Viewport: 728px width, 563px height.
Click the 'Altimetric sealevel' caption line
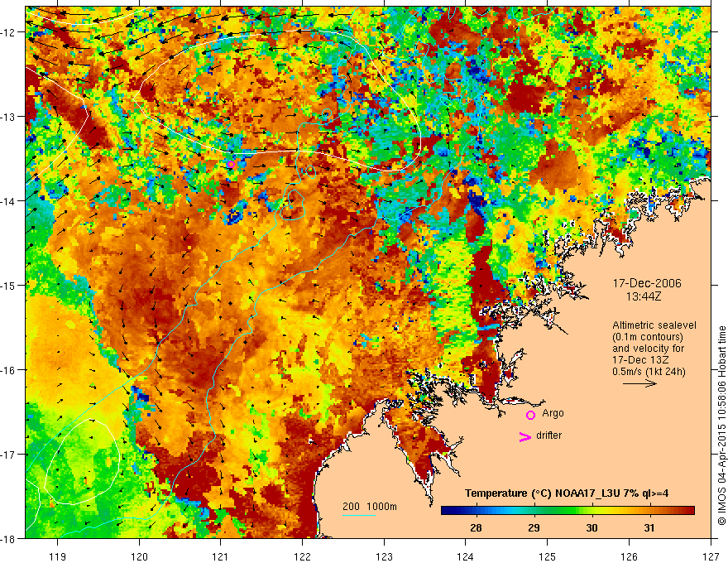click(x=654, y=325)
